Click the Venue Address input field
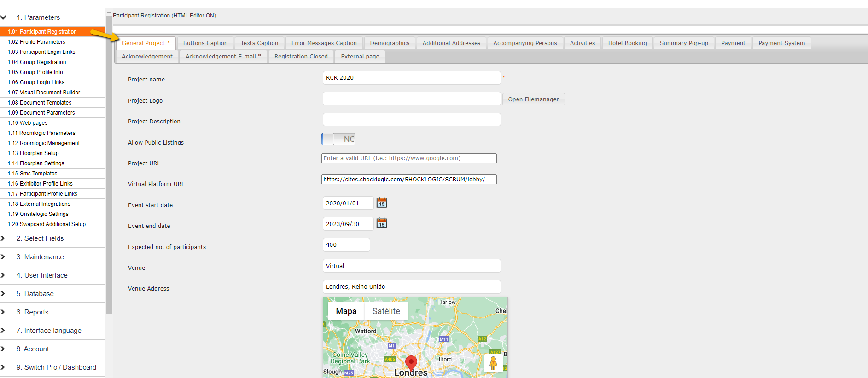Viewport: 868px width, 378px height. tap(412, 287)
